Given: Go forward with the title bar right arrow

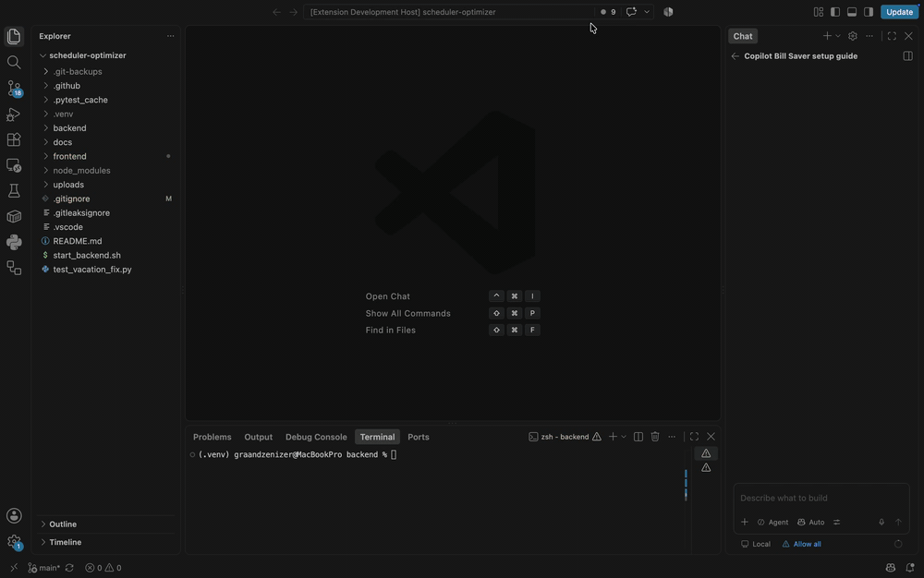Looking at the screenshot, I should pyautogui.click(x=294, y=12).
